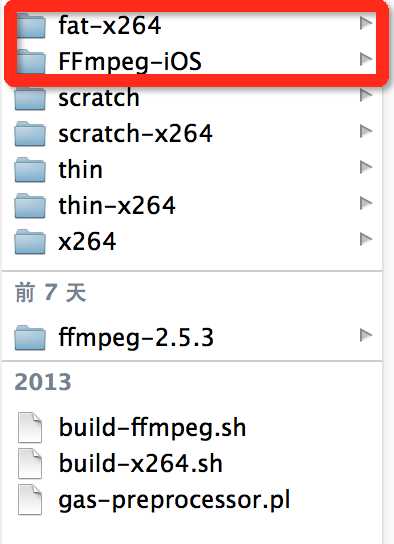
Task: Click the scratch folder icon
Action: tap(30, 98)
